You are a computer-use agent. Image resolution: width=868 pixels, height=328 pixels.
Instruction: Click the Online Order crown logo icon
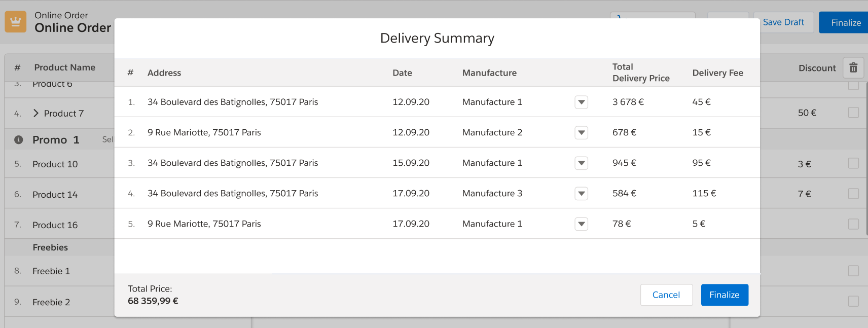click(15, 21)
